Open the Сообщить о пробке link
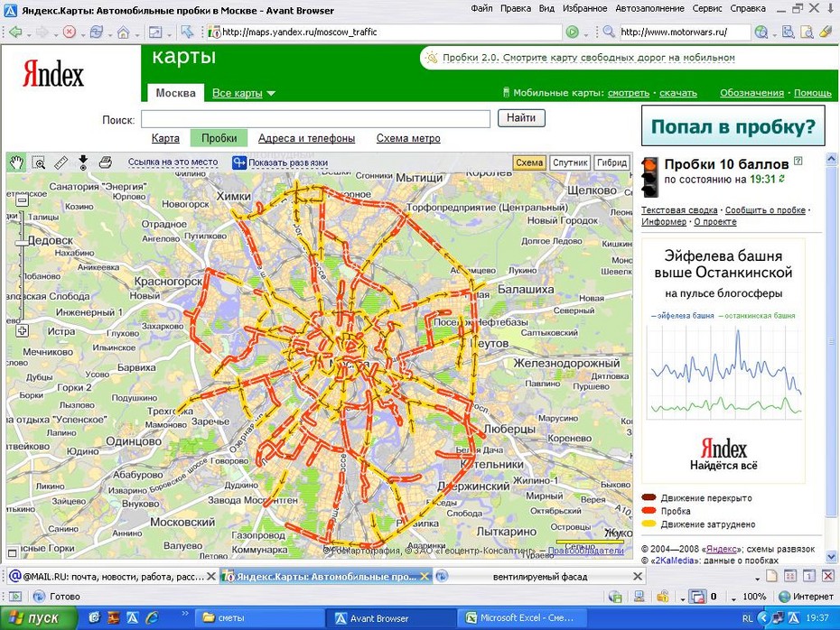The height and width of the screenshot is (630, 840). coord(766,210)
